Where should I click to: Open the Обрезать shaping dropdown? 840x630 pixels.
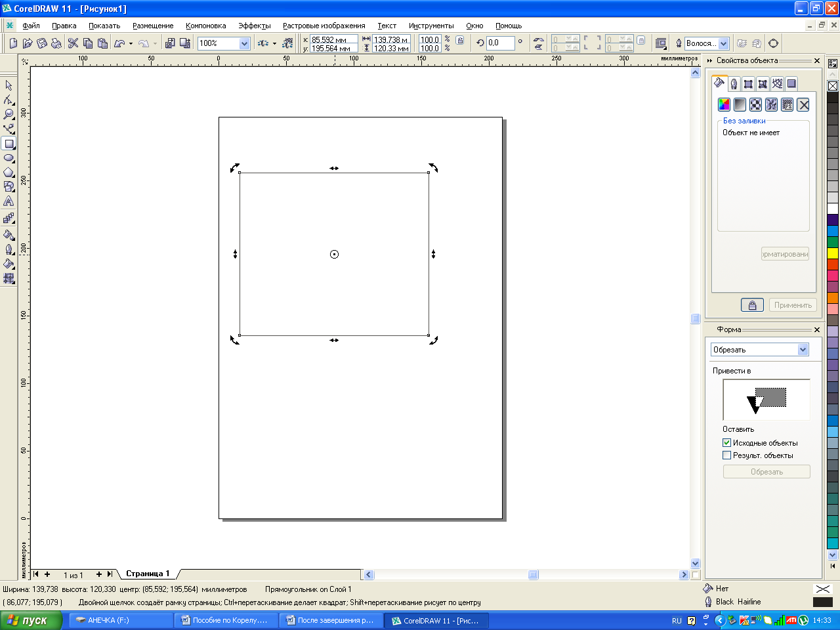coord(803,350)
